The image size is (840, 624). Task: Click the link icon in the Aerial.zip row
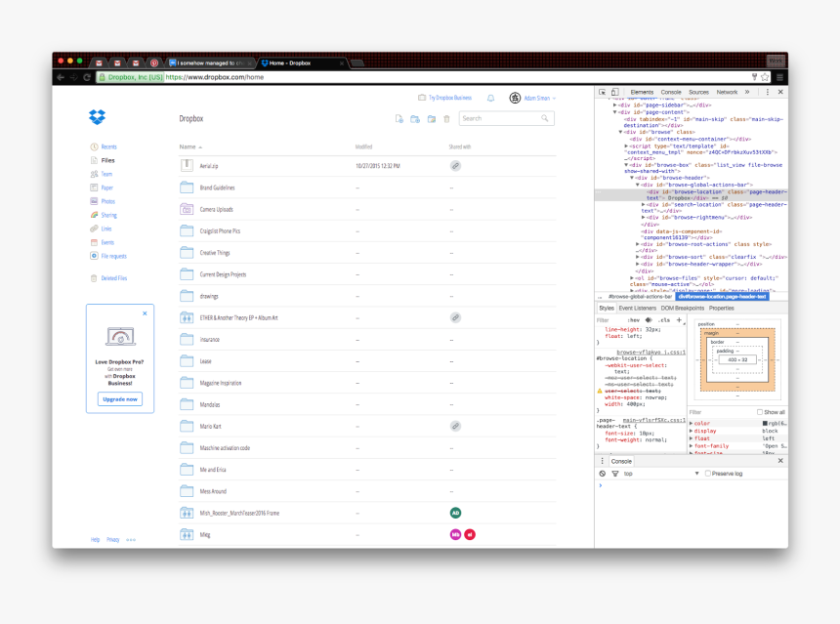click(x=455, y=166)
